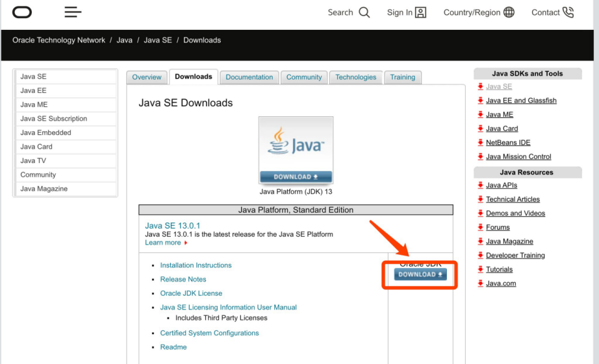Open the Tutorials link

(x=500, y=269)
